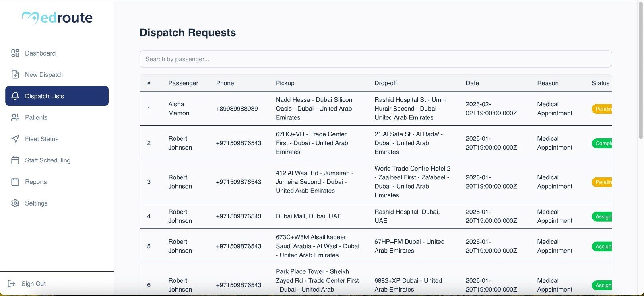
Task: Click the Patients people icon
Action: [15, 117]
